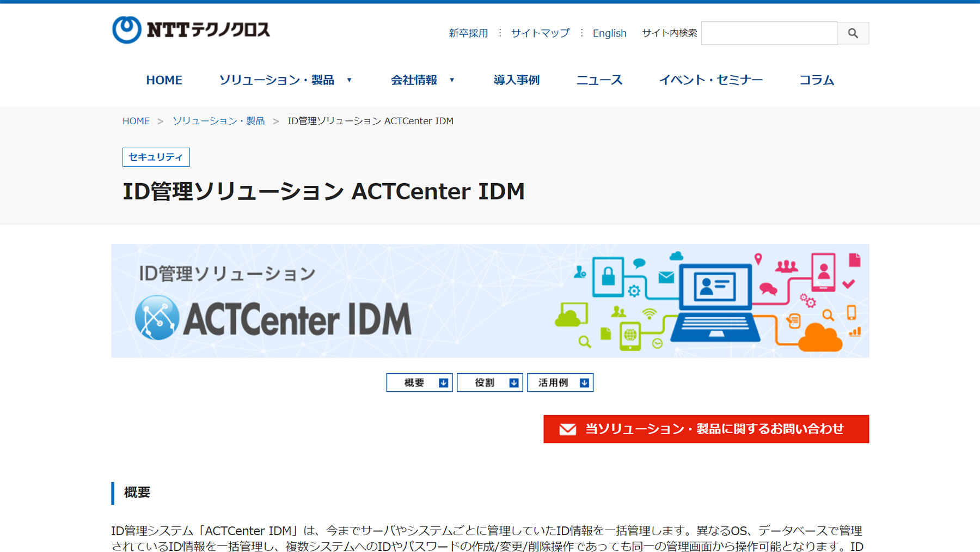Image resolution: width=980 pixels, height=552 pixels.
Task: Click the down arrow icon on 役割 button
Action: [x=513, y=383]
